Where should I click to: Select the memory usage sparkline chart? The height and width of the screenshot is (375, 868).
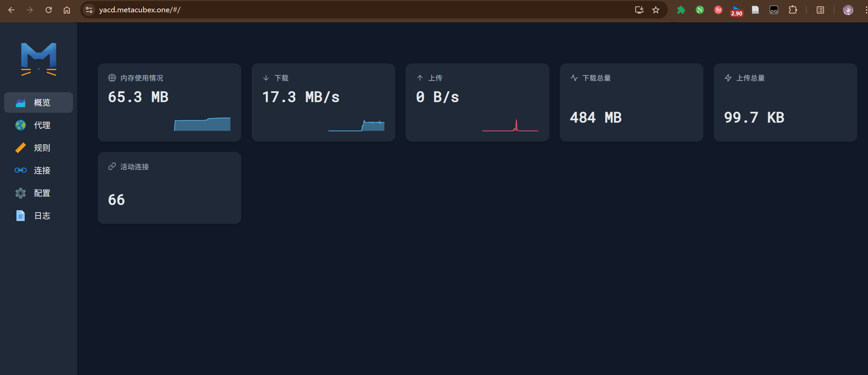(202, 124)
